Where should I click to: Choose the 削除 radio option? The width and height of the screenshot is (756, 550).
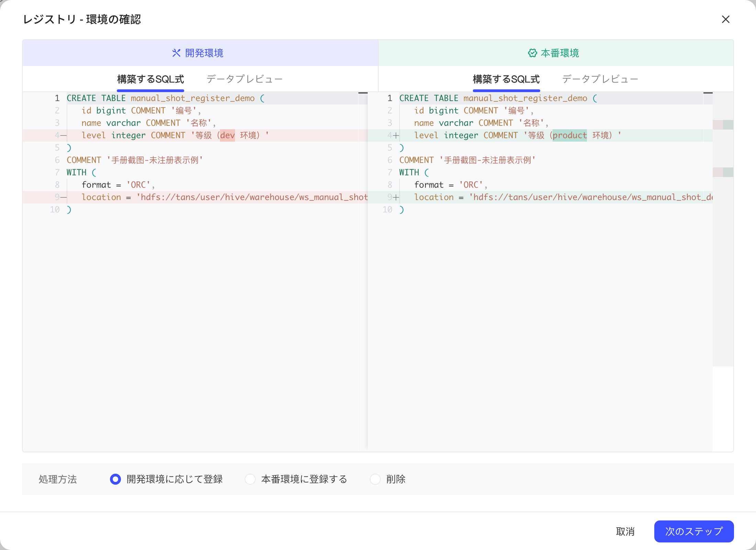click(375, 479)
